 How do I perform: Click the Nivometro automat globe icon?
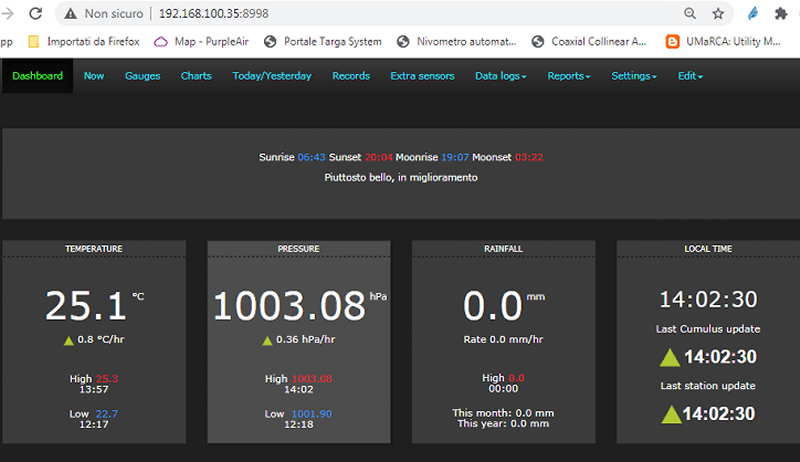pyautogui.click(x=403, y=42)
